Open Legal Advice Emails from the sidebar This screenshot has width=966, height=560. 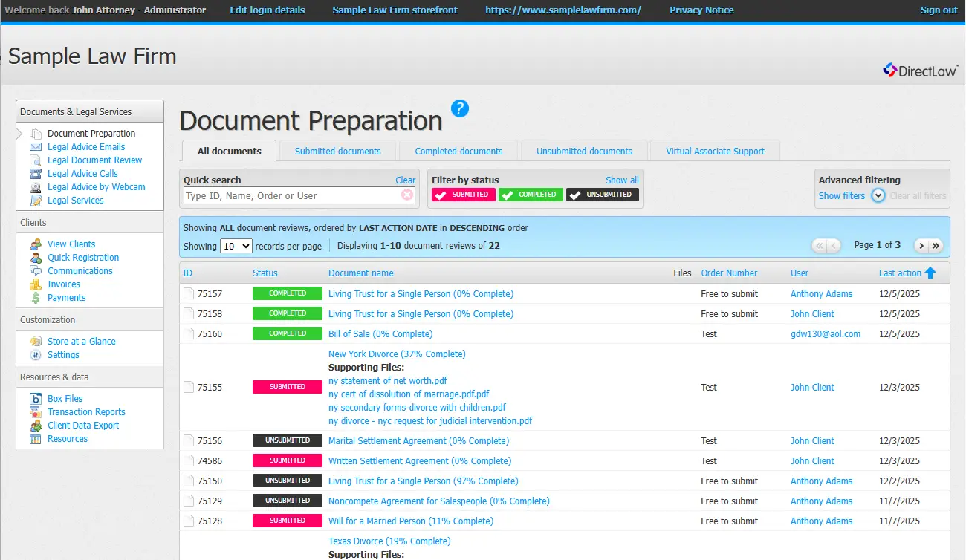pos(85,146)
